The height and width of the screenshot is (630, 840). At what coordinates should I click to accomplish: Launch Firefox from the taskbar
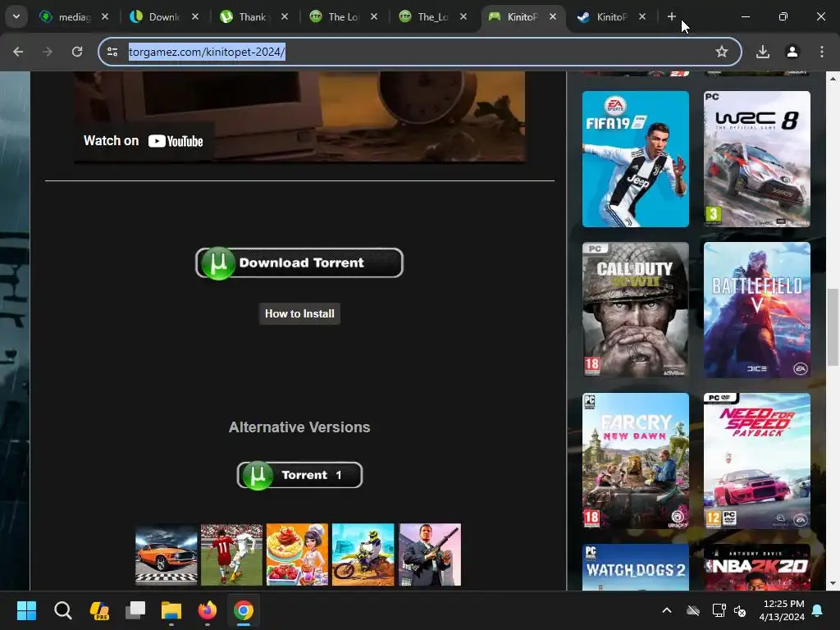(x=208, y=610)
